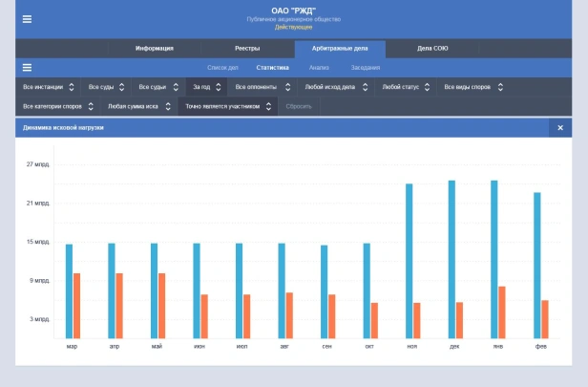Open the Реестры tab
This screenshot has width=588, height=387.
click(247, 49)
